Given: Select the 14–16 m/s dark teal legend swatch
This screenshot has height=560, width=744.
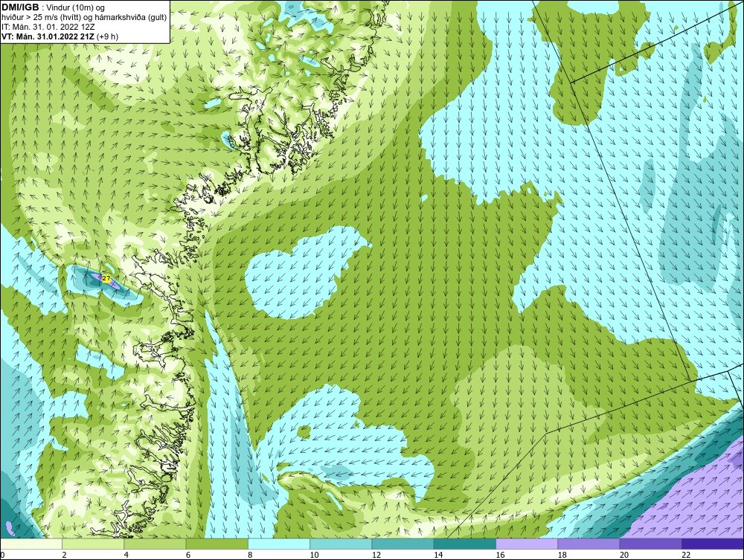Looking at the screenshot, I should (465, 544).
